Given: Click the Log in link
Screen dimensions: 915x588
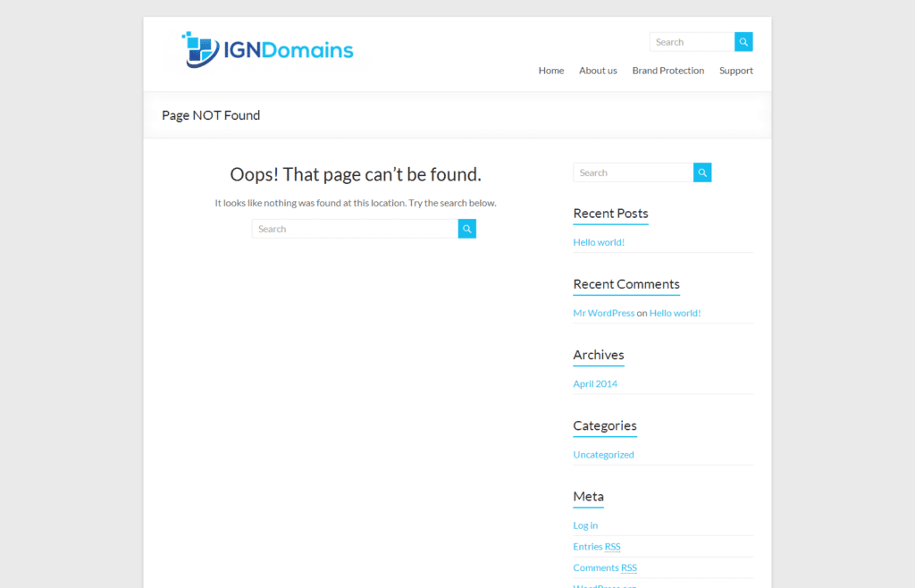Looking at the screenshot, I should pyautogui.click(x=585, y=525).
